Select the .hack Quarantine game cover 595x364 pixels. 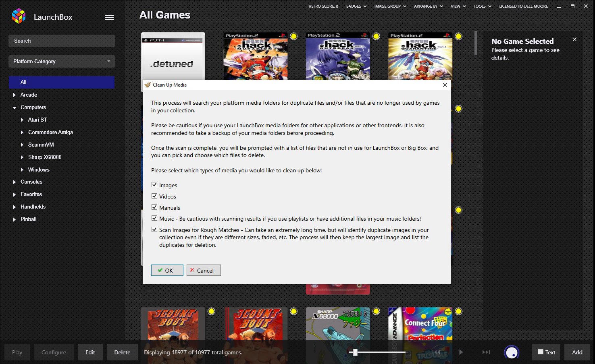click(420, 56)
